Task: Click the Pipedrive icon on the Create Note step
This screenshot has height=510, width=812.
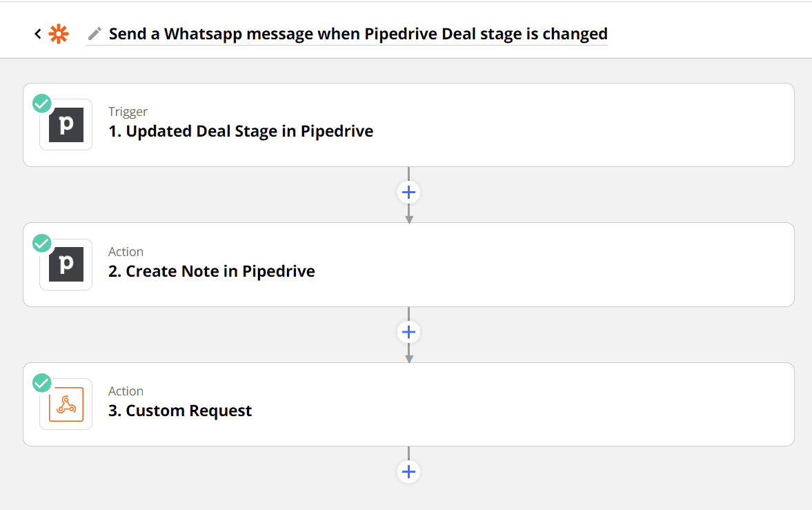Action: [x=66, y=264]
